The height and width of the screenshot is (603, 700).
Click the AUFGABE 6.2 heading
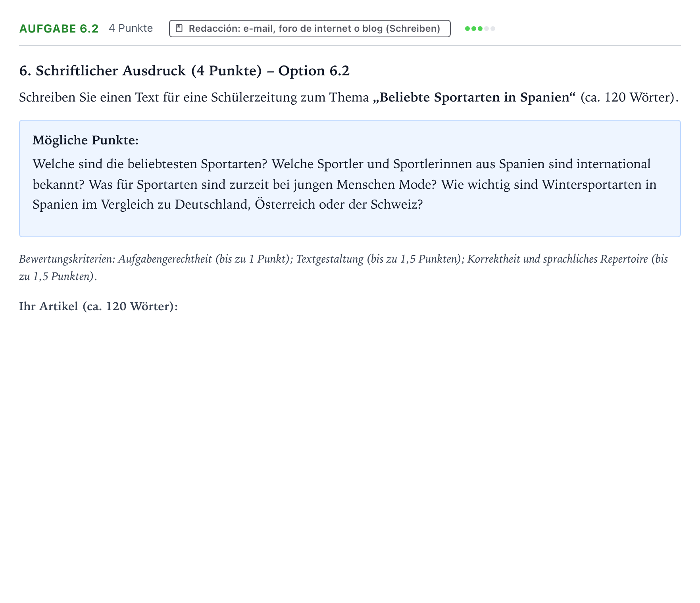[x=59, y=29]
